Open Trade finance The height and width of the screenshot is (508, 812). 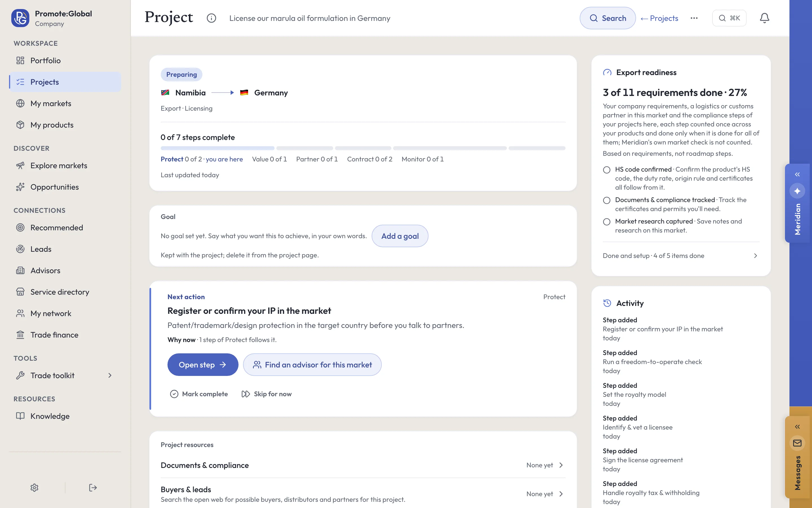coord(65,335)
